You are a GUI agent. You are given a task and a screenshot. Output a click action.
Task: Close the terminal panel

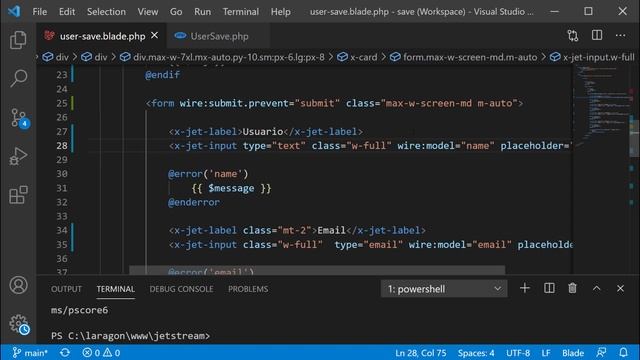tap(620, 288)
